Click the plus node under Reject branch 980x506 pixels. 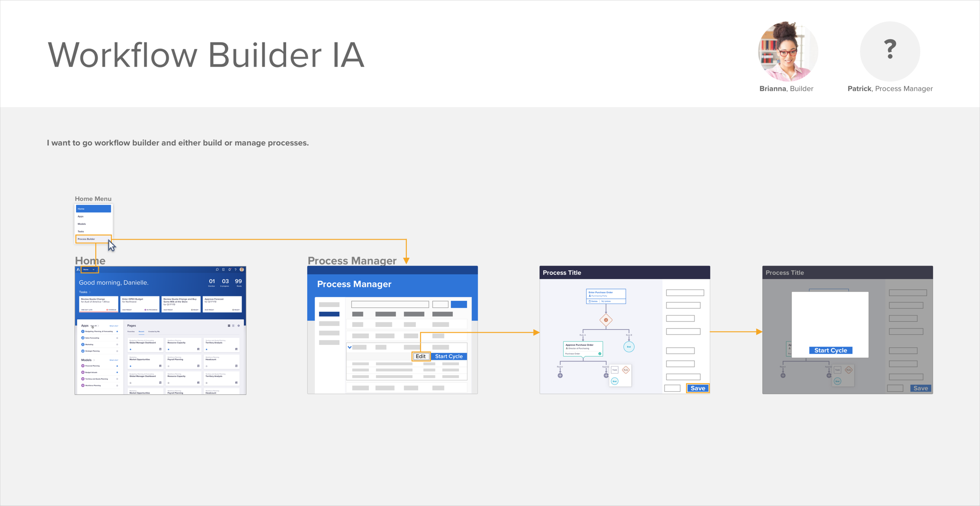click(560, 376)
